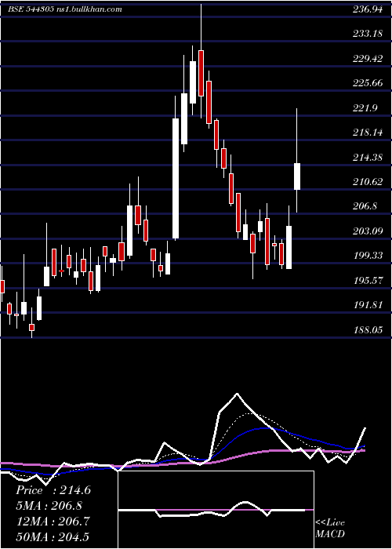
Task: Click the Price 214.6 readout
Action: (53, 490)
